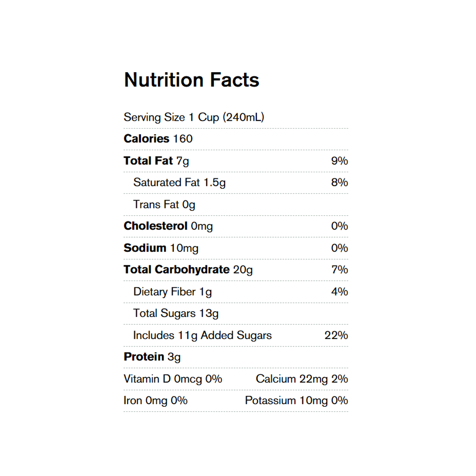Click the Total Fat 7g label
This screenshot has width=476, height=476.
pos(156,161)
